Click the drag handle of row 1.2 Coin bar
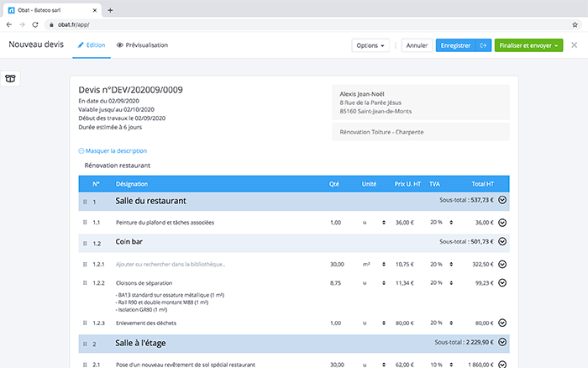 click(85, 244)
